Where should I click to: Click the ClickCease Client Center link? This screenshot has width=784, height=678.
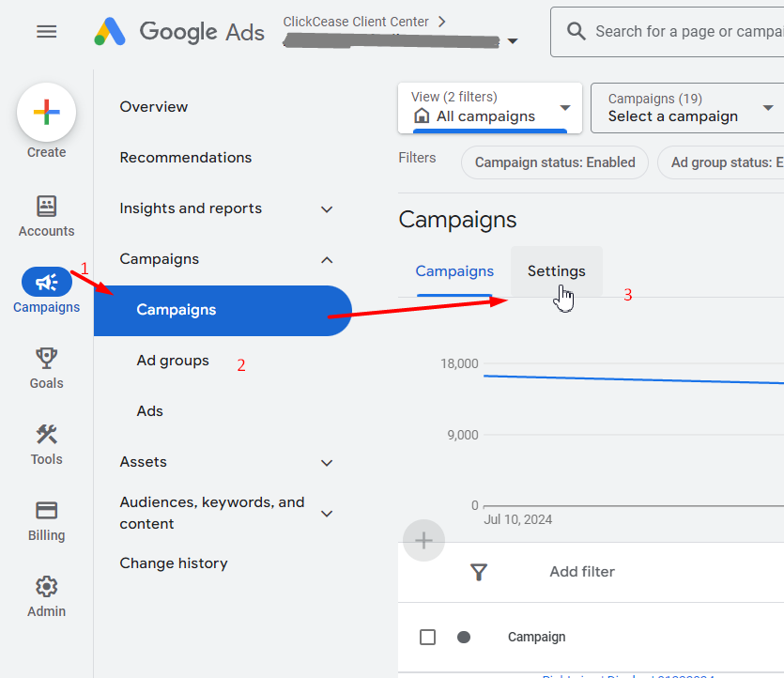[x=356, y=22]
